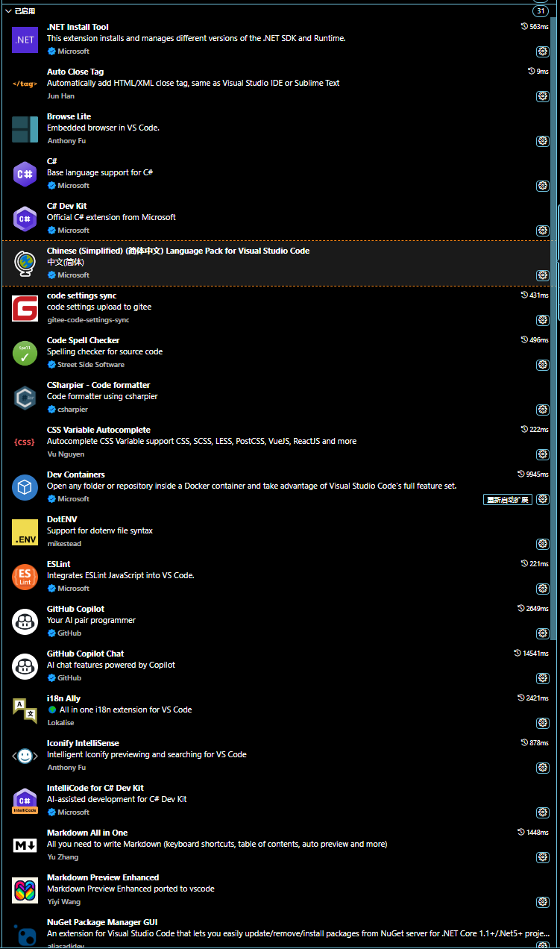Select i18n Ally extension icon
Viewport: 560px width, 949px height.
(25, 711)
